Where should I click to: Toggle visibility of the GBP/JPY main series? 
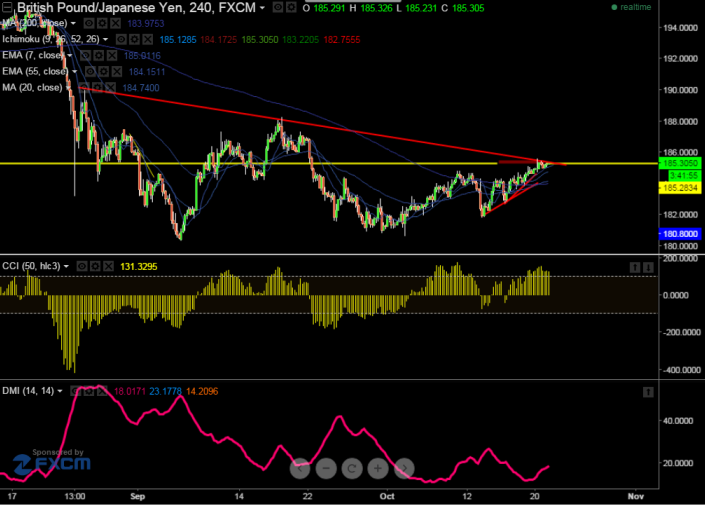(x=278, y=7)
